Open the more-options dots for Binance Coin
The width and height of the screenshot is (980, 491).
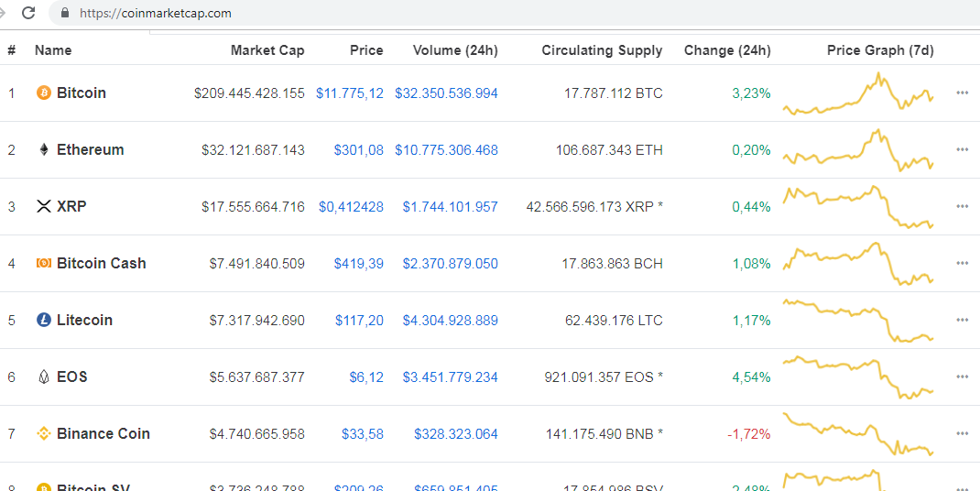click(x=962, y=433)
